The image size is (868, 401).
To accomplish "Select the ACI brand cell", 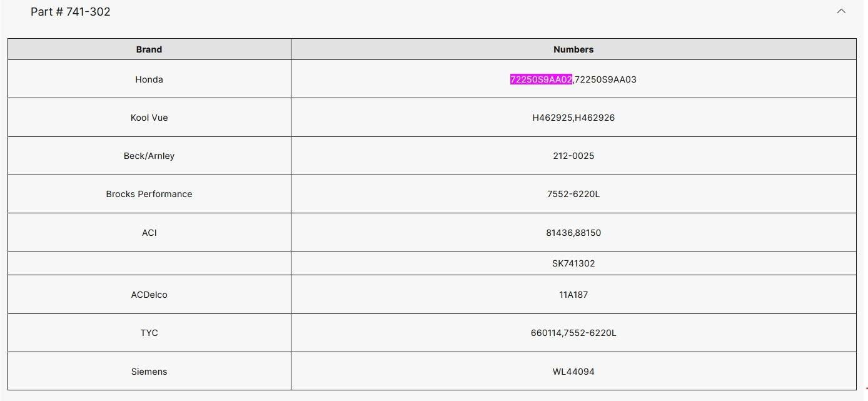I will [149, 233].
